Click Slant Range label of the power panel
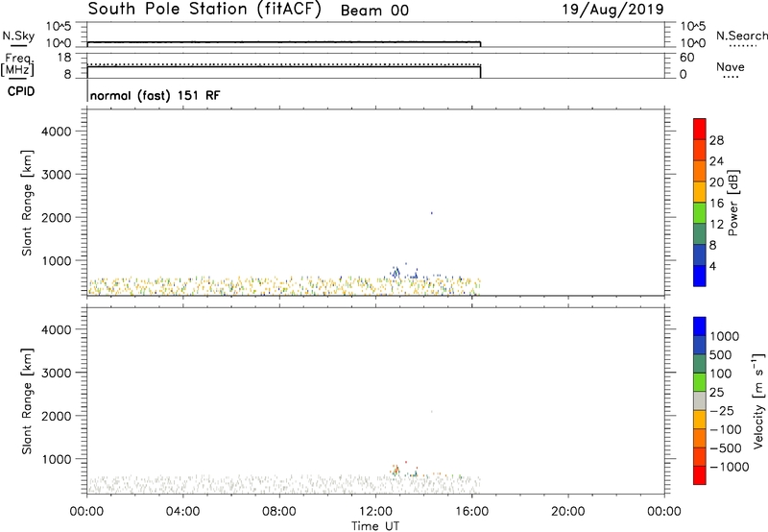 (27, 203)
